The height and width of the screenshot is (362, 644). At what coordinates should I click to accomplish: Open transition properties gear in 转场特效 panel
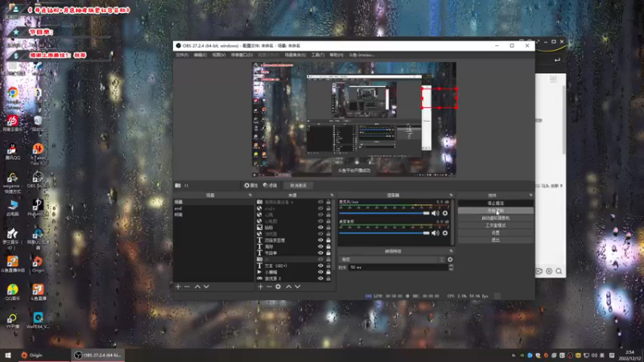(x=450, y=259)
